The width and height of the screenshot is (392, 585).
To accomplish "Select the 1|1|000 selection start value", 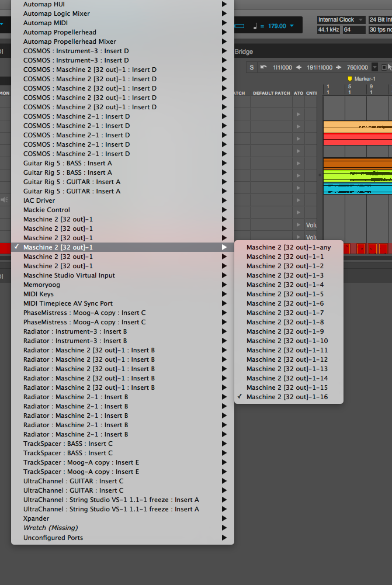I will click(282, 68).
